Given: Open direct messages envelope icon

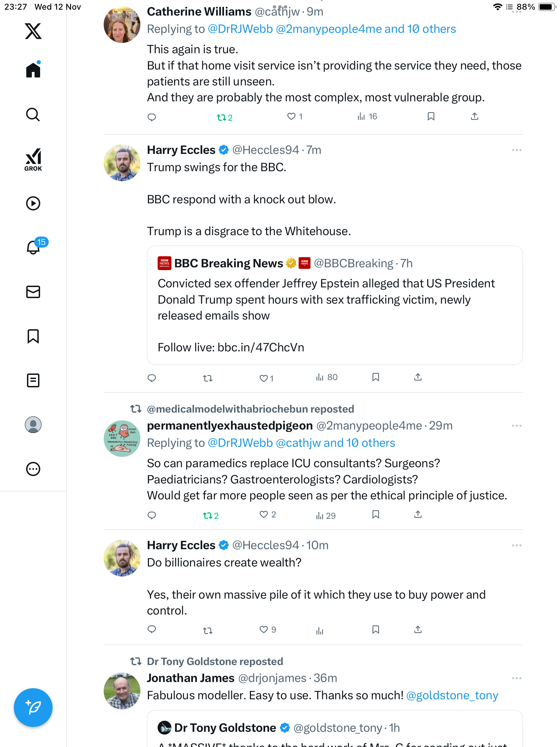Looking at the screenshot, I should [33, 292].
